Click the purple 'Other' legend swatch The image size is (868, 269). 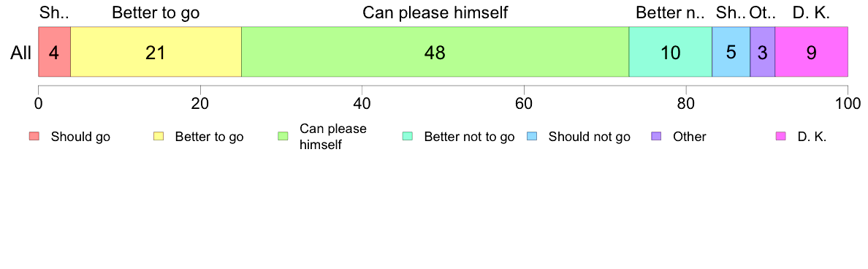[x=657, y=137]
